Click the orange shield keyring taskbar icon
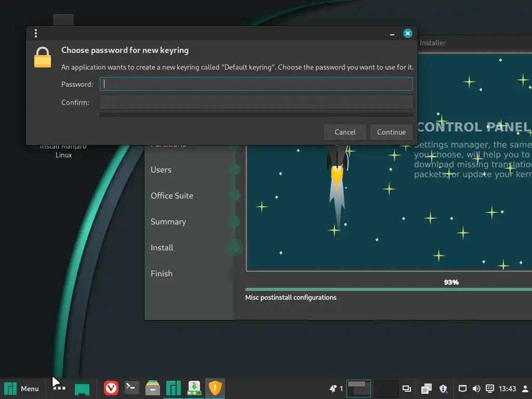 click(215, 388)
